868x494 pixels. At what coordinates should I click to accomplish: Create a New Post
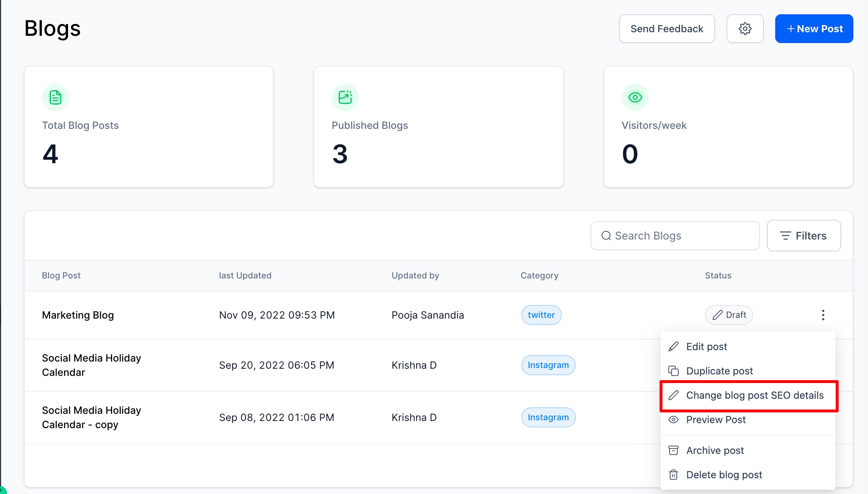pos(814,29)
